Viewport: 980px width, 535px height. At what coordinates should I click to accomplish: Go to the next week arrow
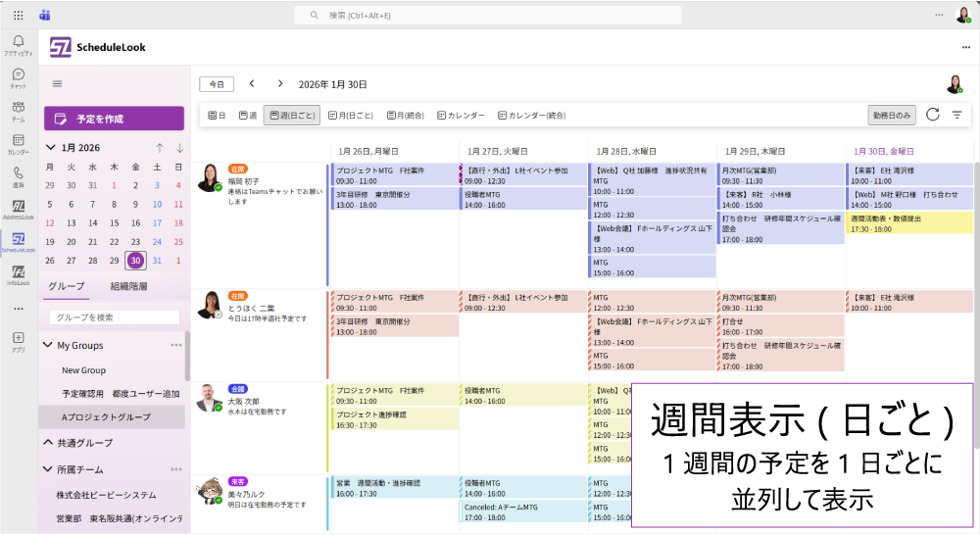coord(280,84)
